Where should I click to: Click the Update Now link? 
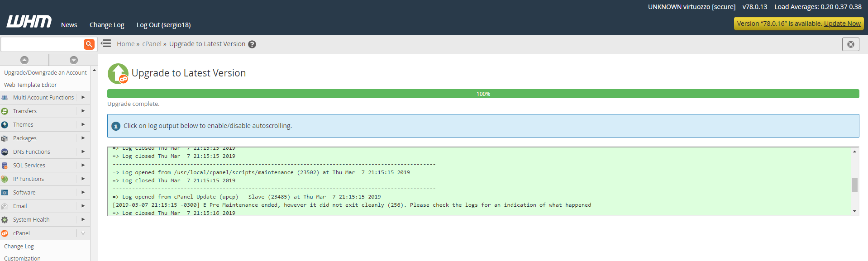coord(842,24)
